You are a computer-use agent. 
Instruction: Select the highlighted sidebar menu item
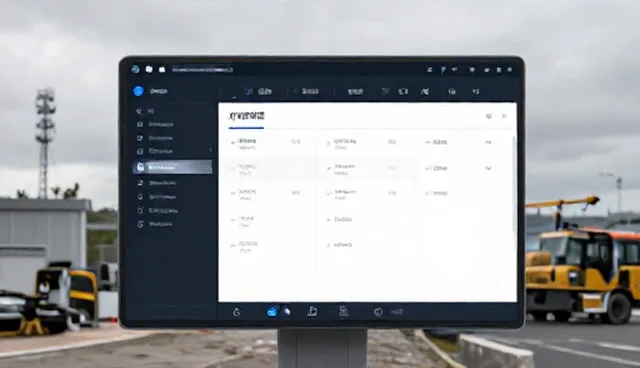click(x=172, y=167)
